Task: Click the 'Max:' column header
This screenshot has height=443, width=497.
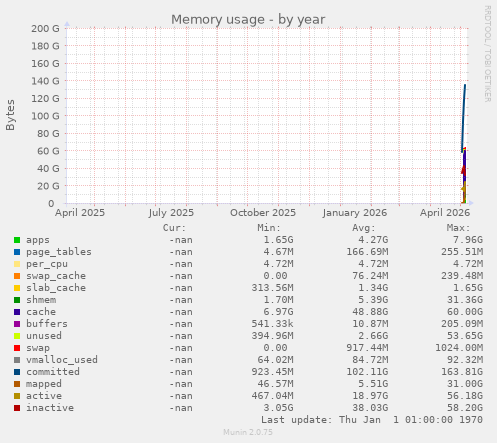Action: pos(458,228)
